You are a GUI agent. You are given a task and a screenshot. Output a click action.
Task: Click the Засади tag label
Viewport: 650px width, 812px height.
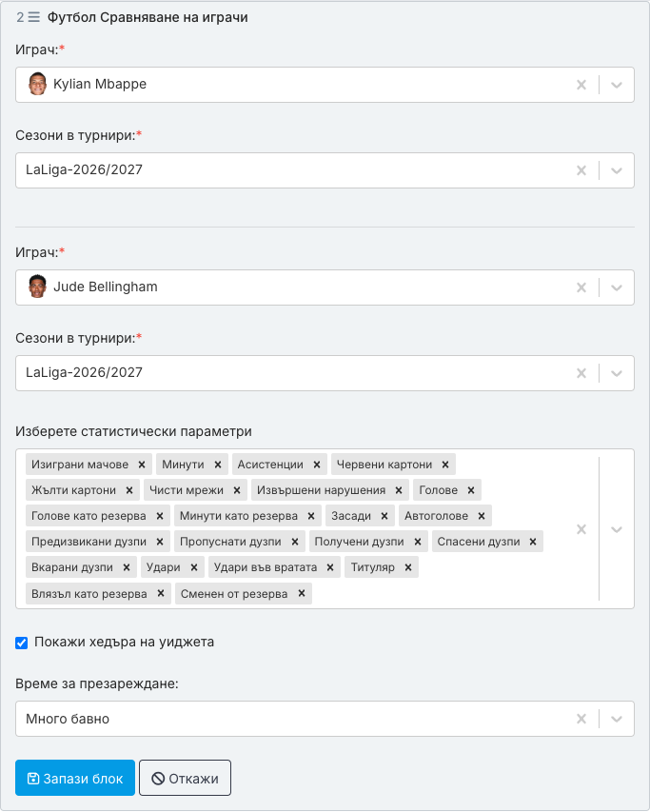point(351,516)
